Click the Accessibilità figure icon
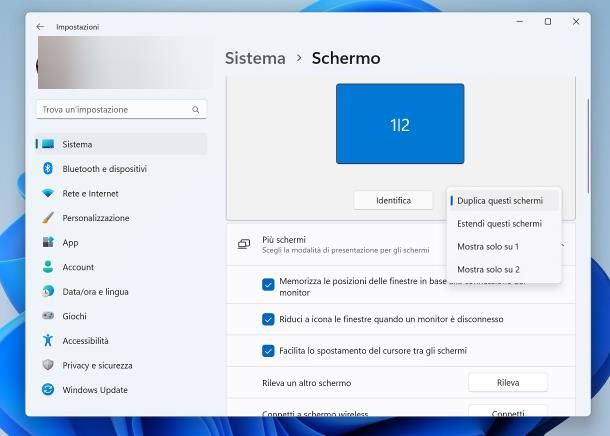This screenshot has width=610, height=436. click(48, 340)
